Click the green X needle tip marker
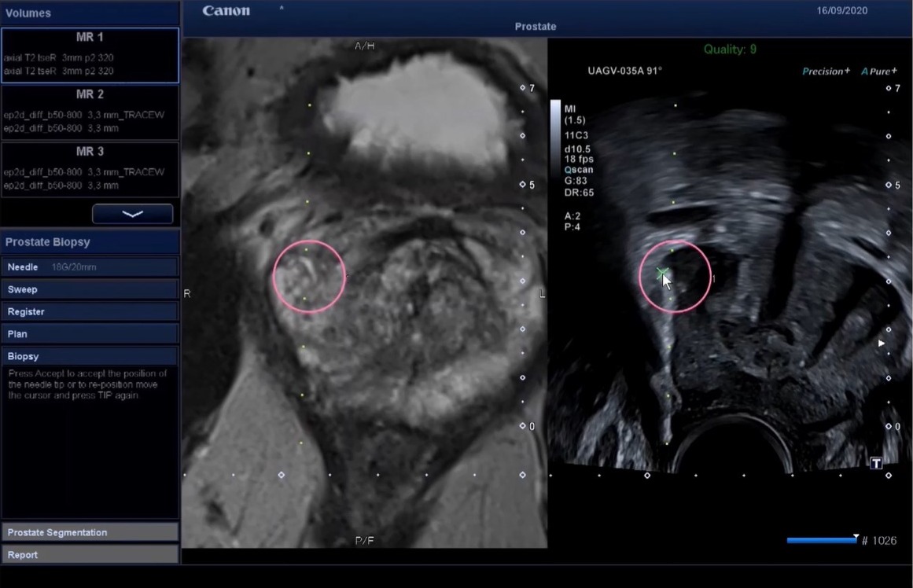 (x=662, y=272)
